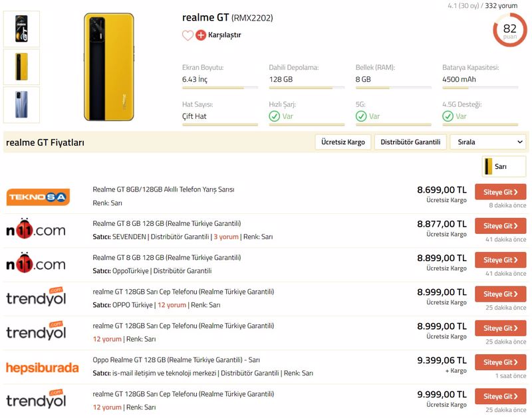Click the 4500 mAh battery value
Image resolution: width=532 pixels, height=418 pixels.
click(459, 79)
